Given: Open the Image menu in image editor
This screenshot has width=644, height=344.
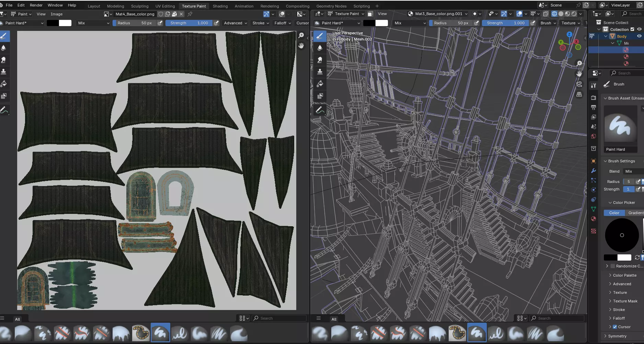Looking at the screenshot, I should (x=57, y=14).
